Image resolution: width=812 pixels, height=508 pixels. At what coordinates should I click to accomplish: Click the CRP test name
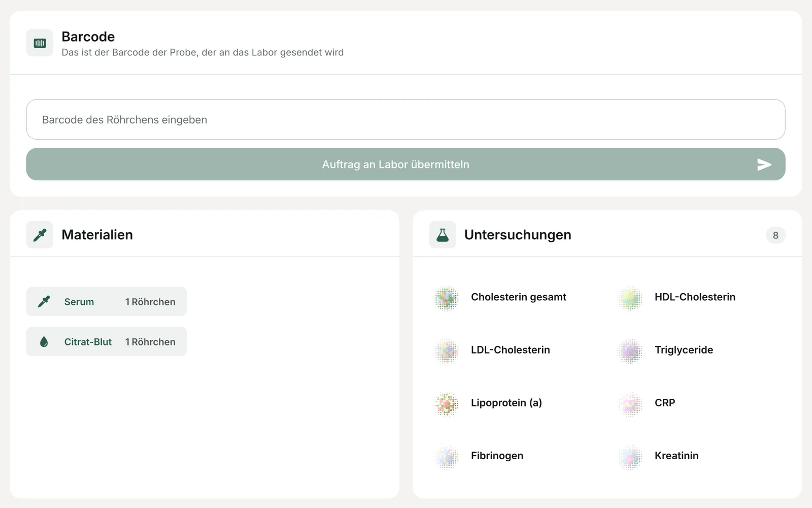tap(665, 403)
